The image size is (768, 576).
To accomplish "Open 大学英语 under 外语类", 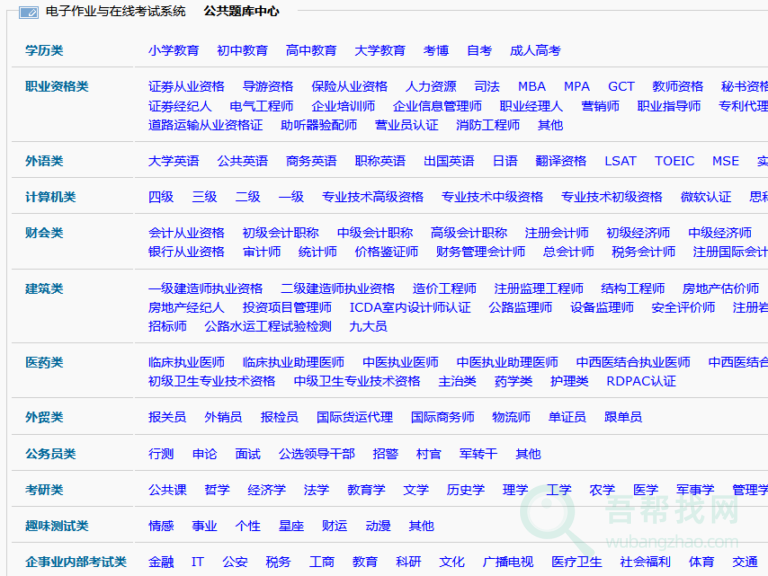I will point(173,161).
